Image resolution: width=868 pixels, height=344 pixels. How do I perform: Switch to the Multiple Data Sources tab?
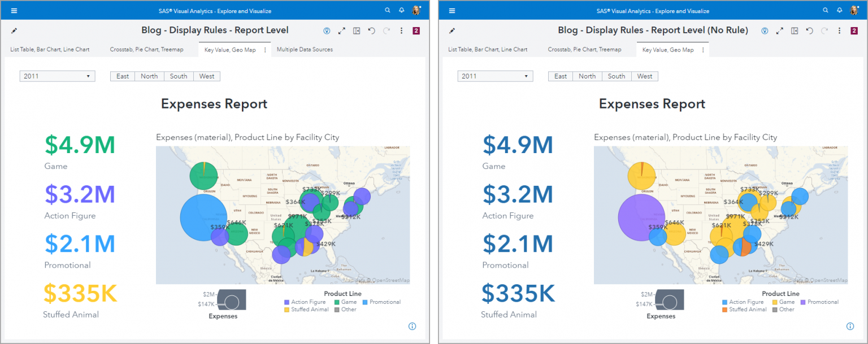coord(305,50)
